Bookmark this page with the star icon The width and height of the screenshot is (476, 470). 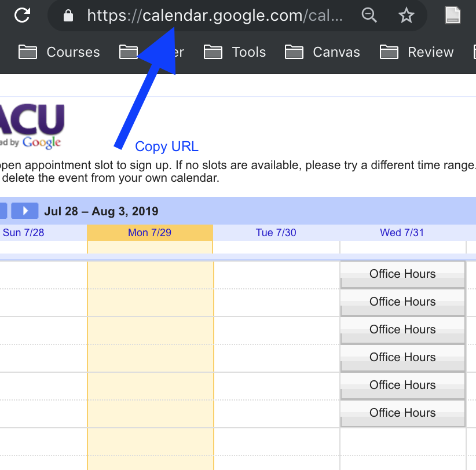coord(407,16)
